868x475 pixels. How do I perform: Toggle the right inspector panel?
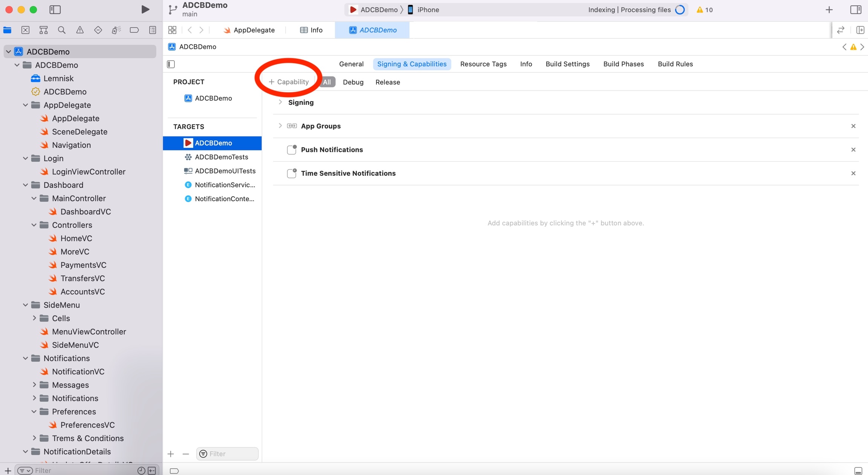click(x=856, y=9)
